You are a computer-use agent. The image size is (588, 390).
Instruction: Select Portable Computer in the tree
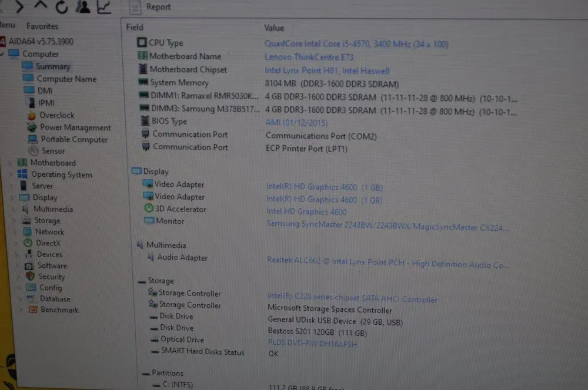tap(73, 139)
